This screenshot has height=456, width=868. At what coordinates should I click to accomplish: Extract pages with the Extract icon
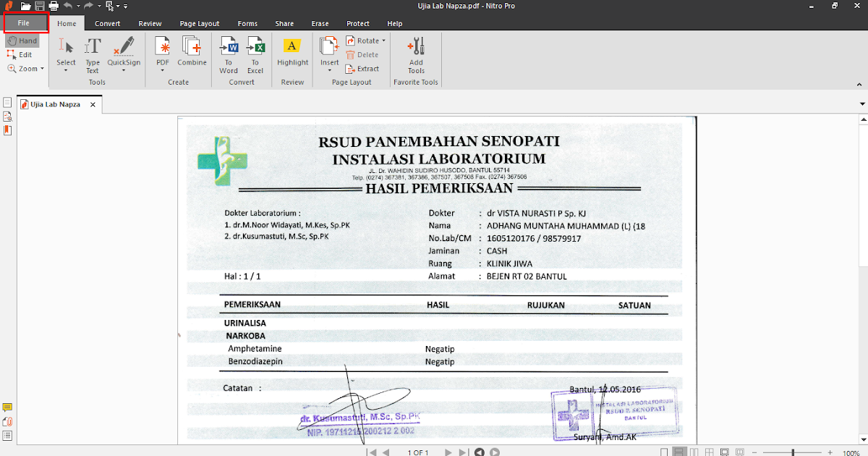coord(363,69)
